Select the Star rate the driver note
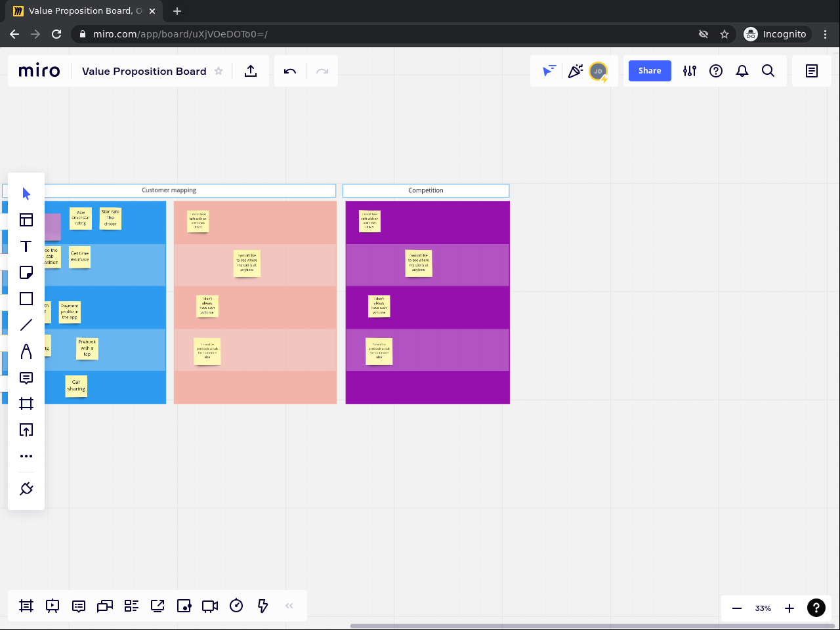 (110, 218)
